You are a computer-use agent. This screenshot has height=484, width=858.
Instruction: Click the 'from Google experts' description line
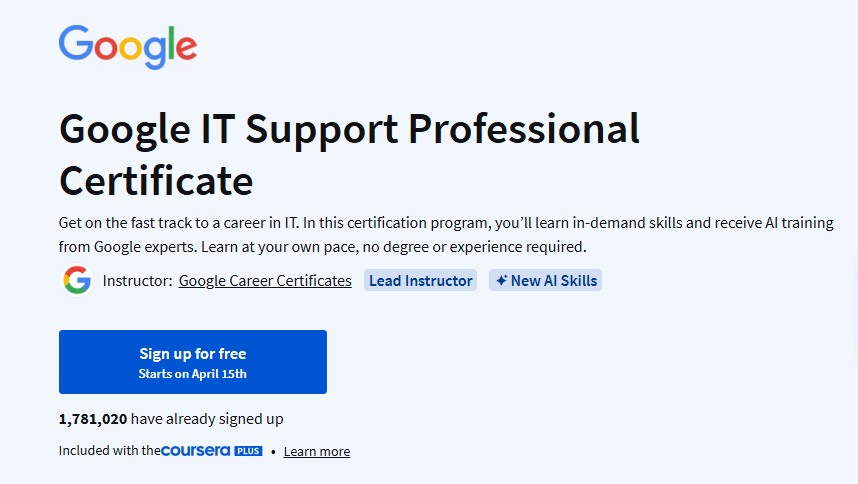click(322, 247)
